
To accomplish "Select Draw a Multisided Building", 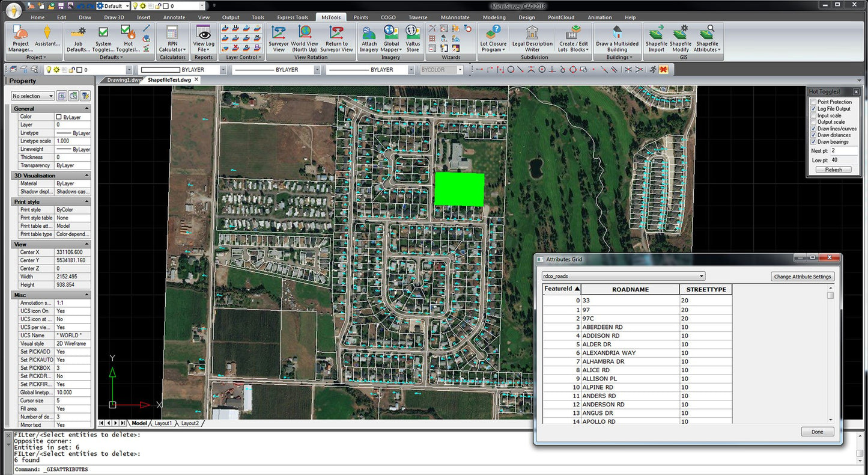I will 617,38.
